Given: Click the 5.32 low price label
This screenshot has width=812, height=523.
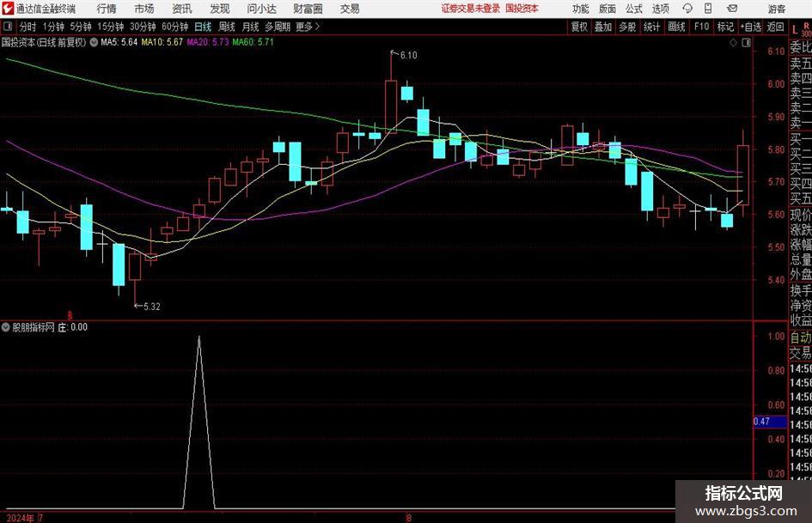Looking at the screenshot, I should (152, 307).
